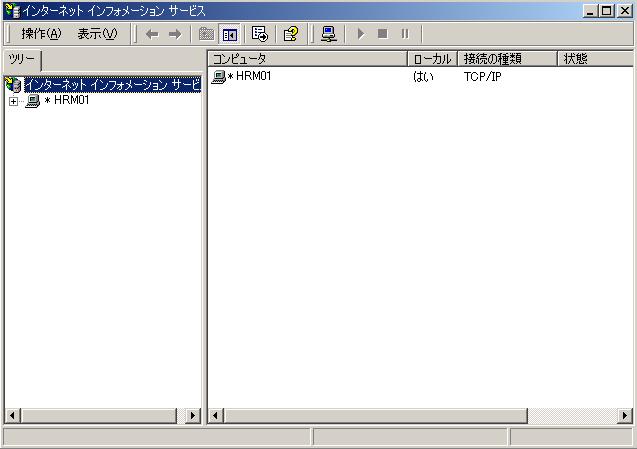Sort by the コンピュータ column header

point(307,59)
